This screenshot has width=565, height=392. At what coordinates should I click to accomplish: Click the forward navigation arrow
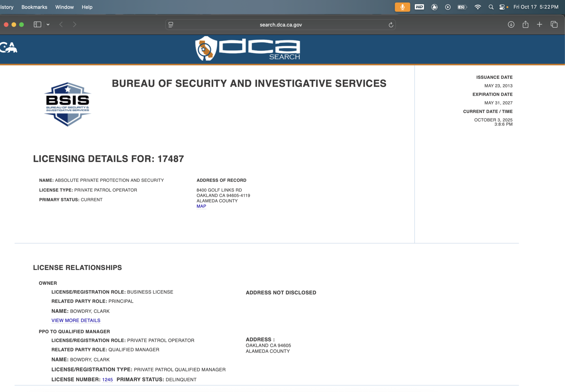point(75,25)
